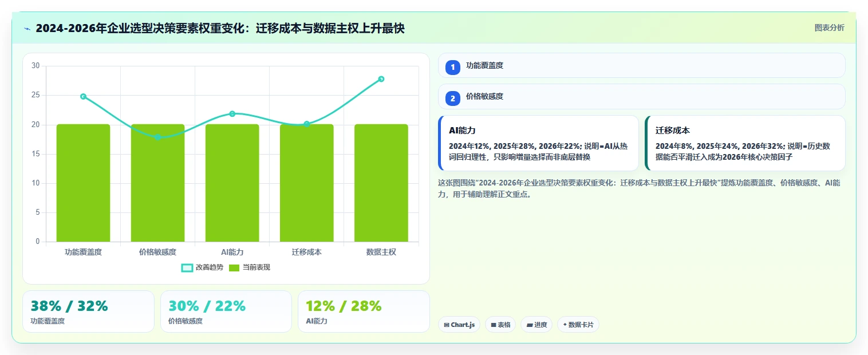Toggle the 当前表现 legend entry
Screen dimensions: 868x355
click(x=249, y=267)
